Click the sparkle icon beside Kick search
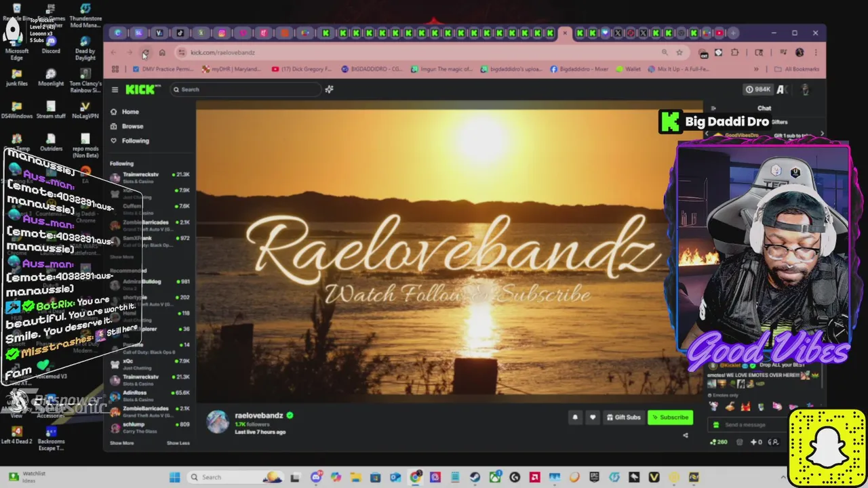 tap(329, 89)
